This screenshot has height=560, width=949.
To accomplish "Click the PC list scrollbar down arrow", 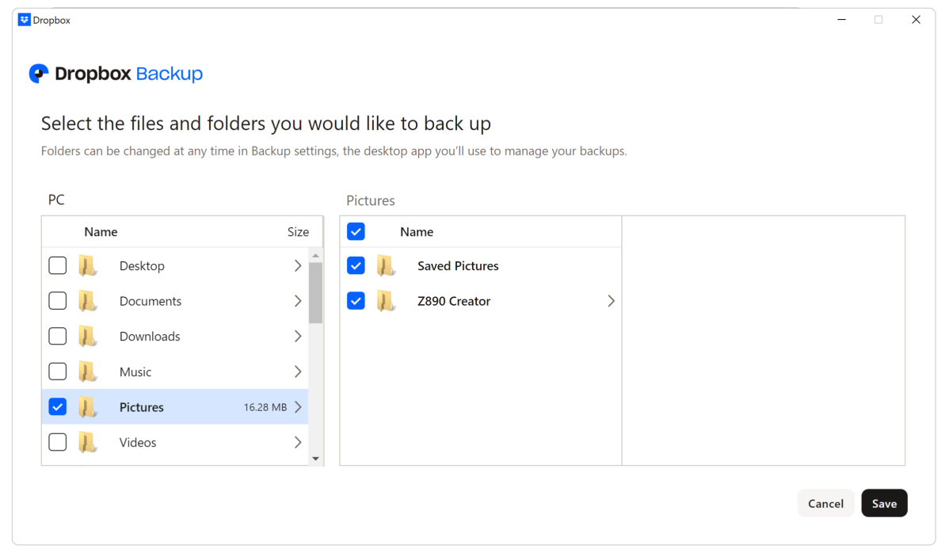I will coord(316,459).
